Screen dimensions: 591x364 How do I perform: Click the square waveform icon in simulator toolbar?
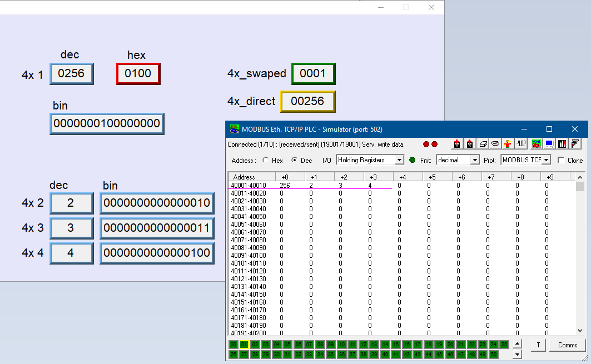coord(522,144)
